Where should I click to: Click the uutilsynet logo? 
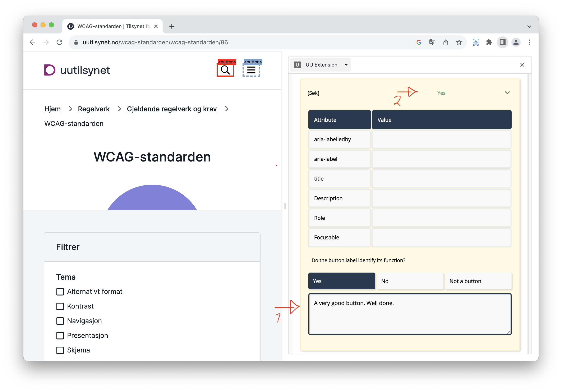pyautogui.click(x=77, y=70)
